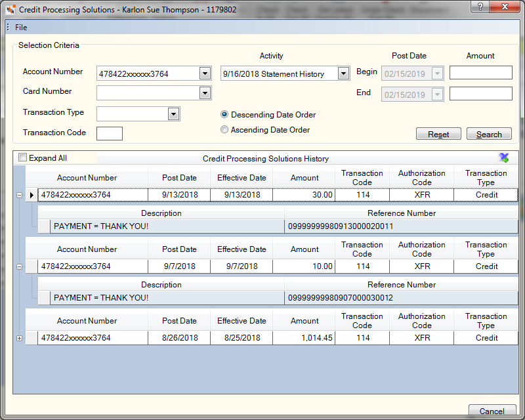Click the Reset button
The image size is (525, 420).
point(438,134)
